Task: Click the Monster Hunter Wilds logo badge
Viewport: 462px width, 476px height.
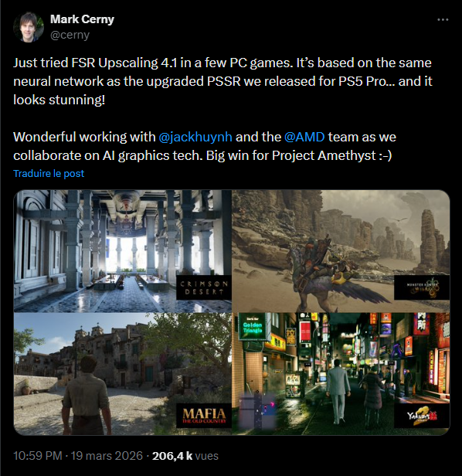Action: click(422, 287)
